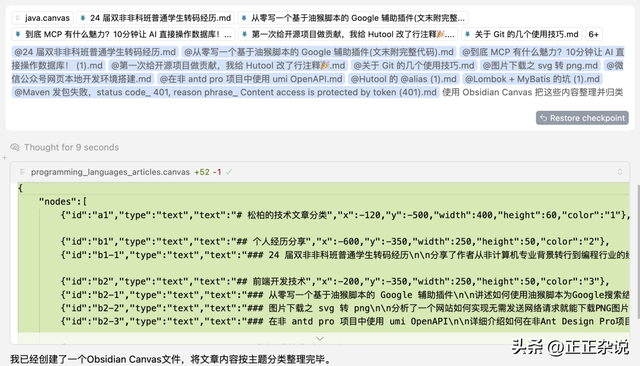Select the @关于 Git 的几个使用技巧.md mention

(414, 66)
